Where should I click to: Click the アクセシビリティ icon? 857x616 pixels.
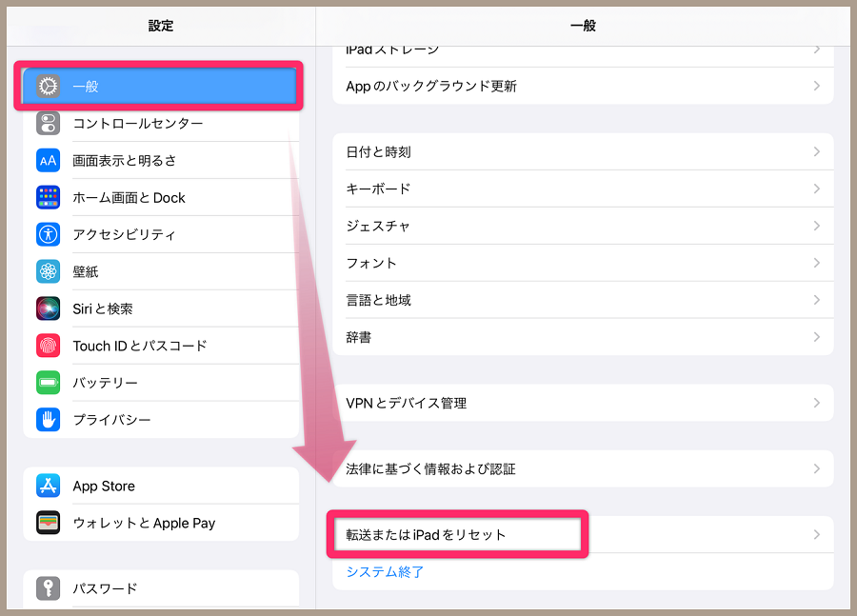click(x=49, y=234)
